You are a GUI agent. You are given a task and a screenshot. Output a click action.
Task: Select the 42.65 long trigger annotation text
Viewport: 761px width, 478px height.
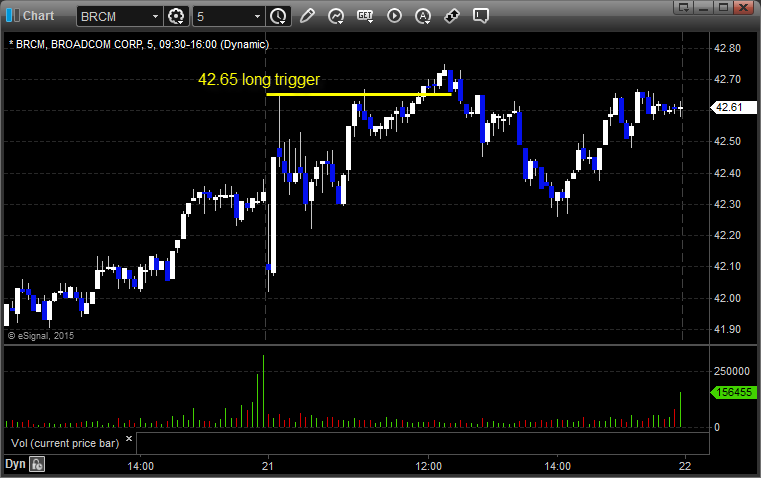coord(259,80)
